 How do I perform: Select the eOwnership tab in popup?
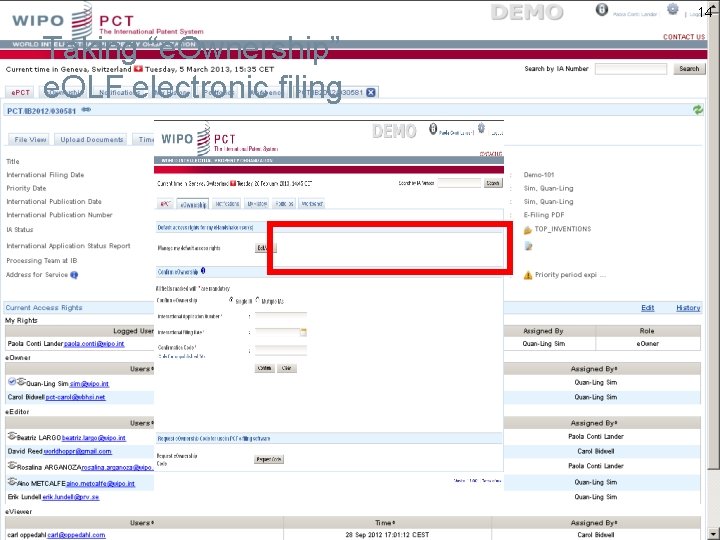(x=193, y=205)
